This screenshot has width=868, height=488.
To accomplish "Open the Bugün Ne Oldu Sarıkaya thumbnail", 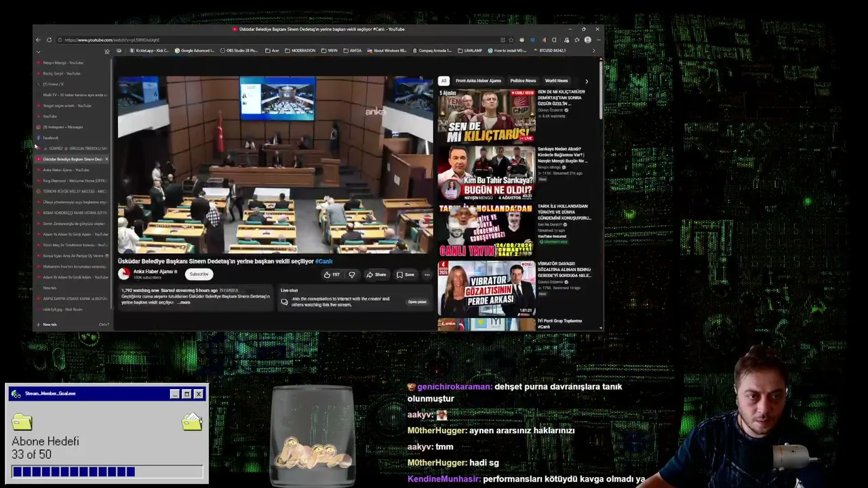I will point(486,173).
